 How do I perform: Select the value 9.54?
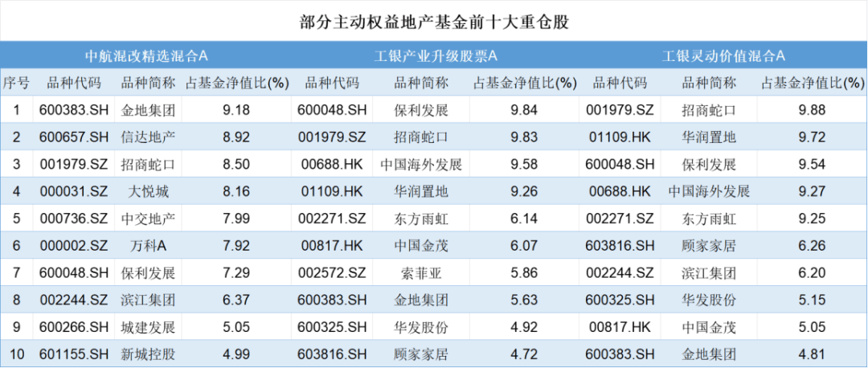point(812,165)
